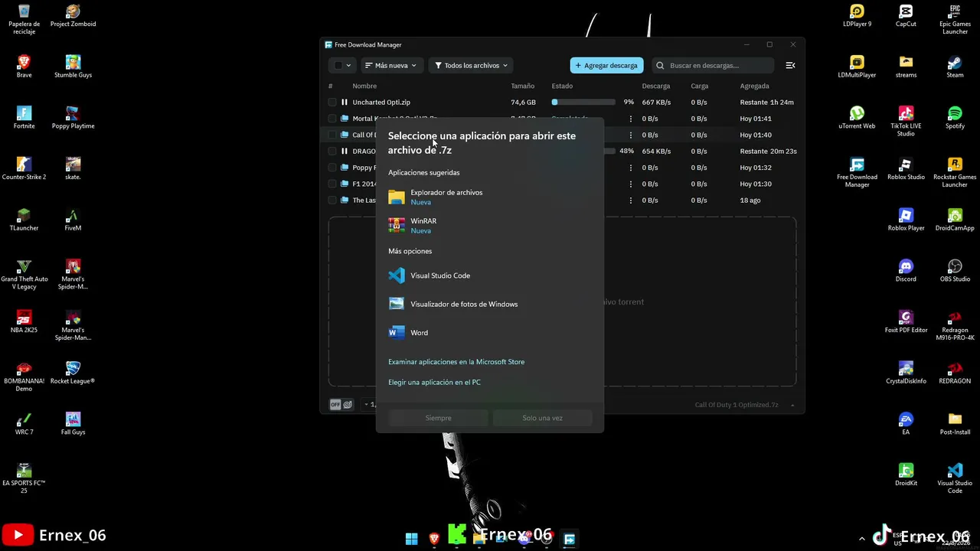The height and width of the screenshot is (551, 980).
Task: Open Examinar aplicaciones en la Microsoft Store link
Action: pos(456,362)
